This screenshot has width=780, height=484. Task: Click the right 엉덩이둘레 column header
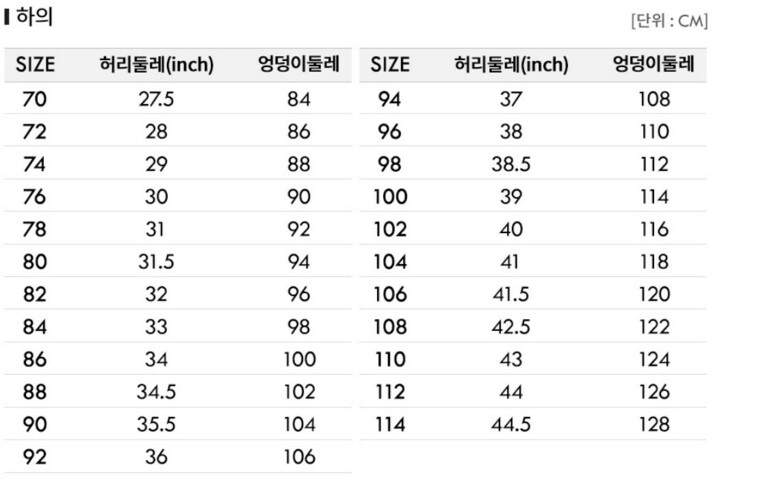(653, 66)
